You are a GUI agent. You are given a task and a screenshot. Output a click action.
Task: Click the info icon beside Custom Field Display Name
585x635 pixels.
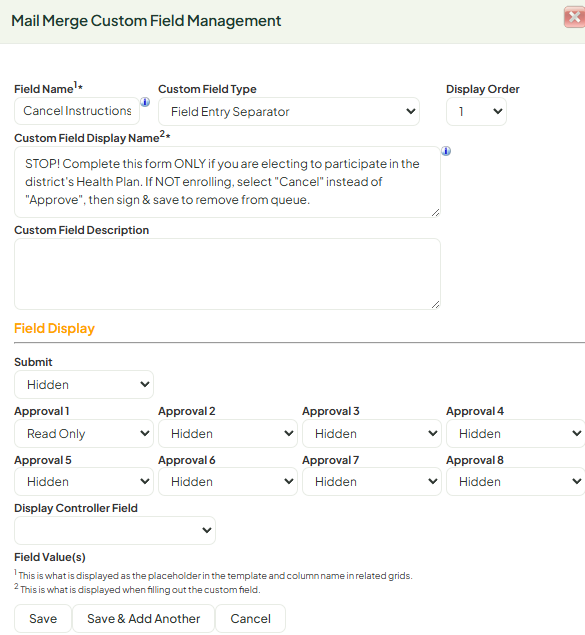(x=446, y=151)
